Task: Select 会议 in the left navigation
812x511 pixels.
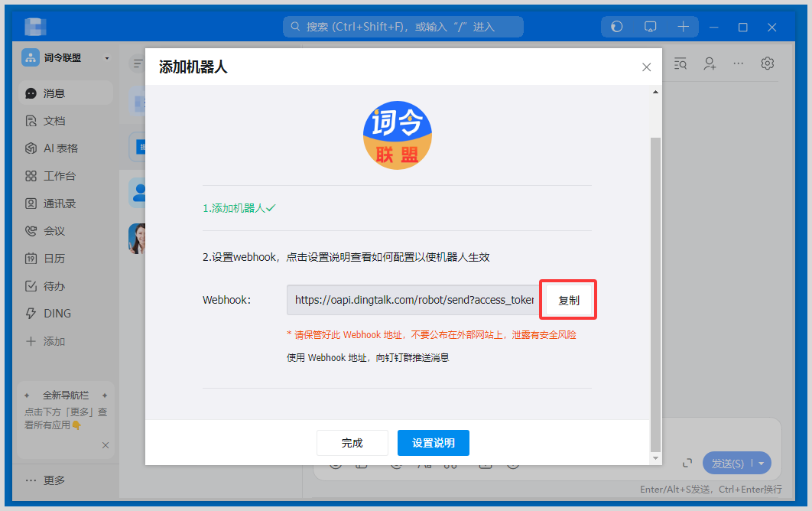Action: click(54, 231)
